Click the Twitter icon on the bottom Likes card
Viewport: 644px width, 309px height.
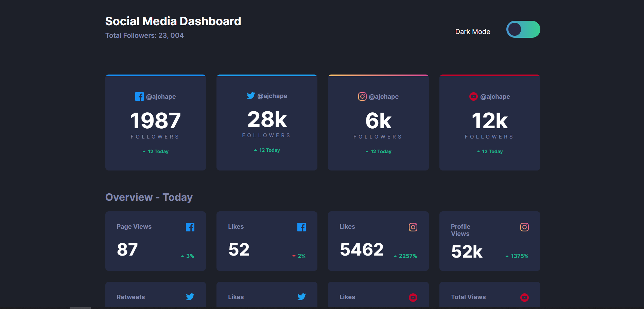tap(302, 297)
